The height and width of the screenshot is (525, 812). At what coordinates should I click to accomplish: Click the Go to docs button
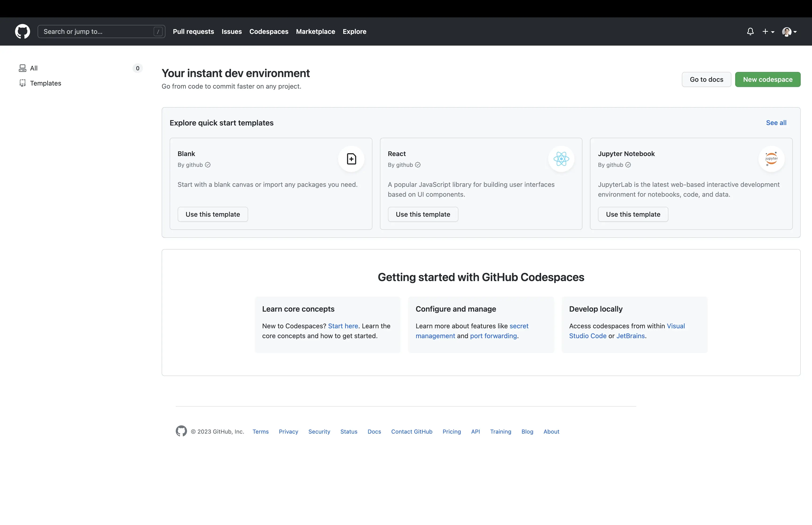point(706,79)
